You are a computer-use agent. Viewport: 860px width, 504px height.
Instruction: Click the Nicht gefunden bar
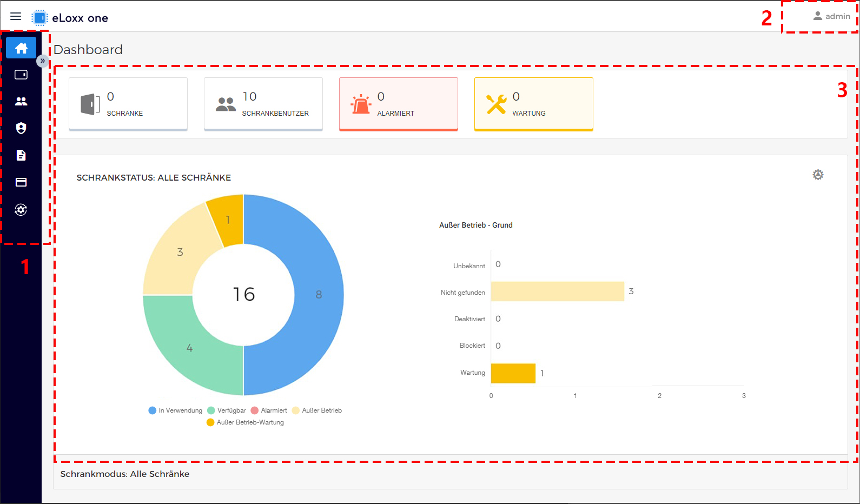point(558,291)
